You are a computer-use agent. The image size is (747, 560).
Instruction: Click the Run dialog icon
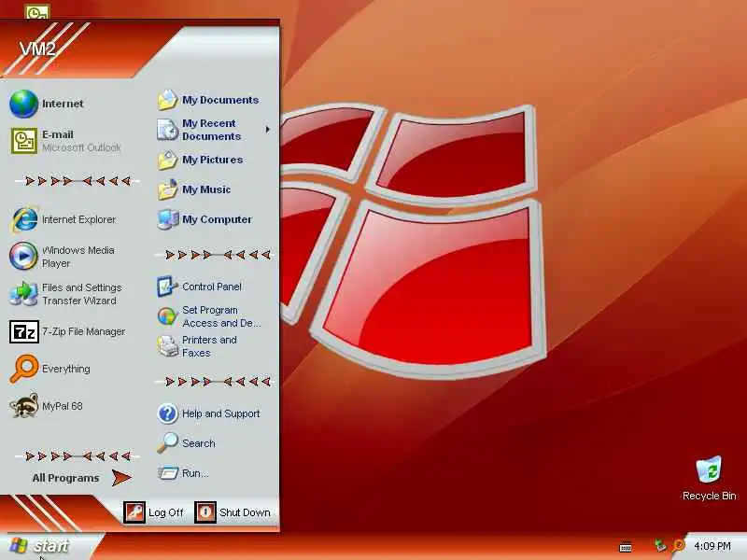[168, 473]
